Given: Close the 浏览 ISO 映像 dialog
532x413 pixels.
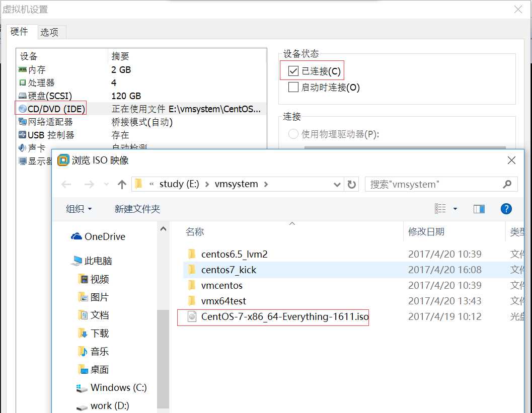Looking at the screenshot, I should [511, 160].
